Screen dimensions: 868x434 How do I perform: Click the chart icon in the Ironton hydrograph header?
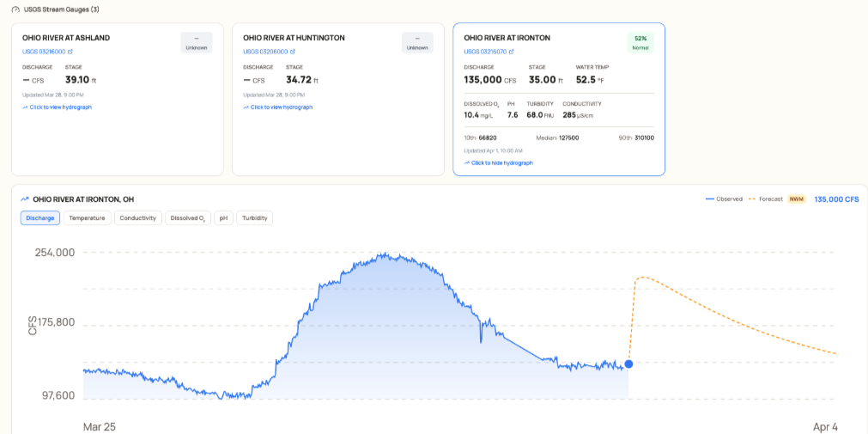25,199
